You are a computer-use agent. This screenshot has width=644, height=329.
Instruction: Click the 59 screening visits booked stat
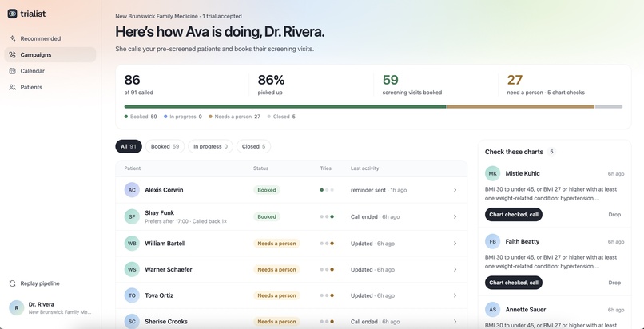pyautogui.click(x=412, y=85)
